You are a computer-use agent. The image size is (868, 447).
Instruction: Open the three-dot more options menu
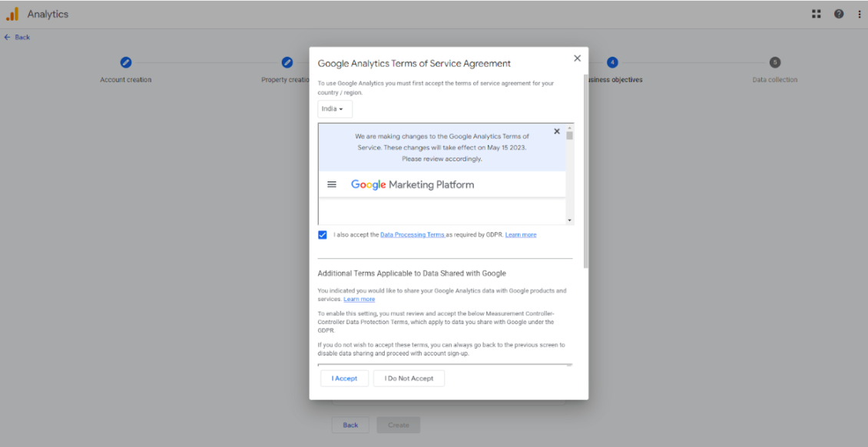click(860, 14)
